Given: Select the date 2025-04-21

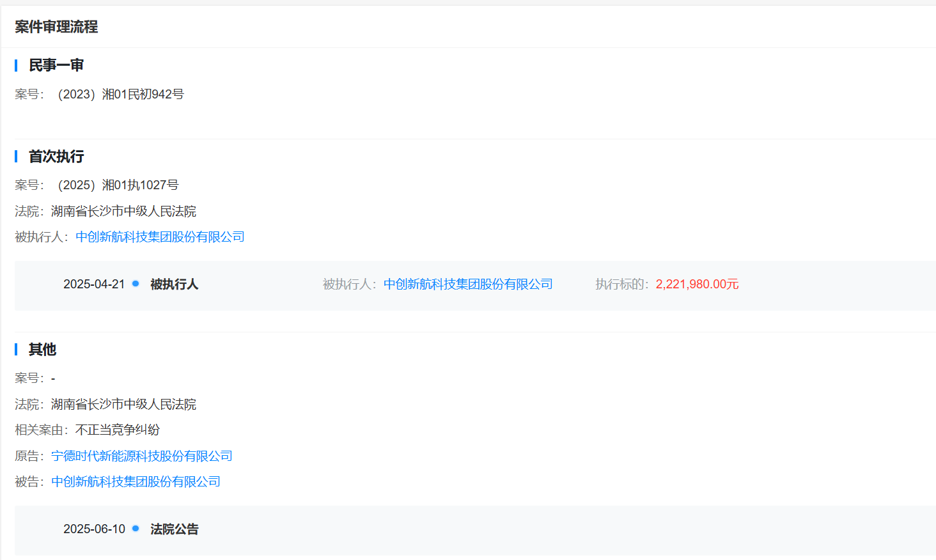Looking at the screenshot, I should 94,284.
